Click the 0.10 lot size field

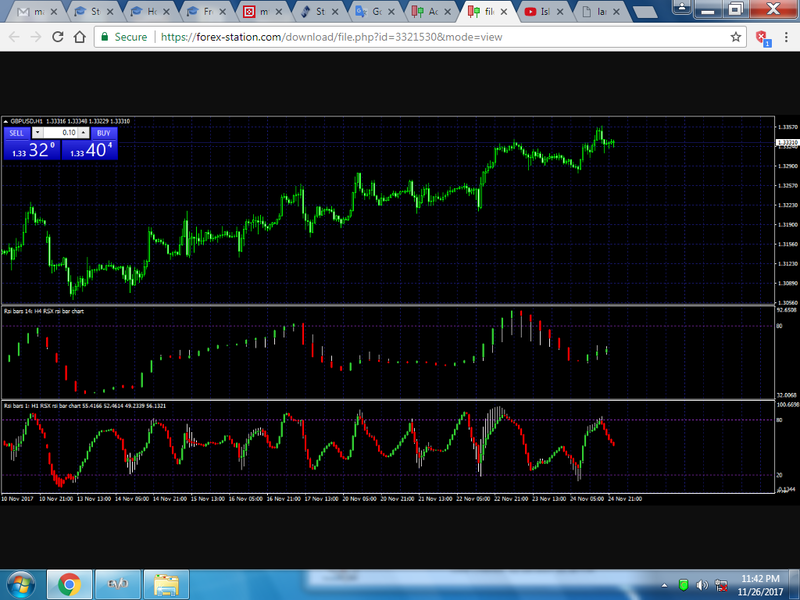click(60, 133)
